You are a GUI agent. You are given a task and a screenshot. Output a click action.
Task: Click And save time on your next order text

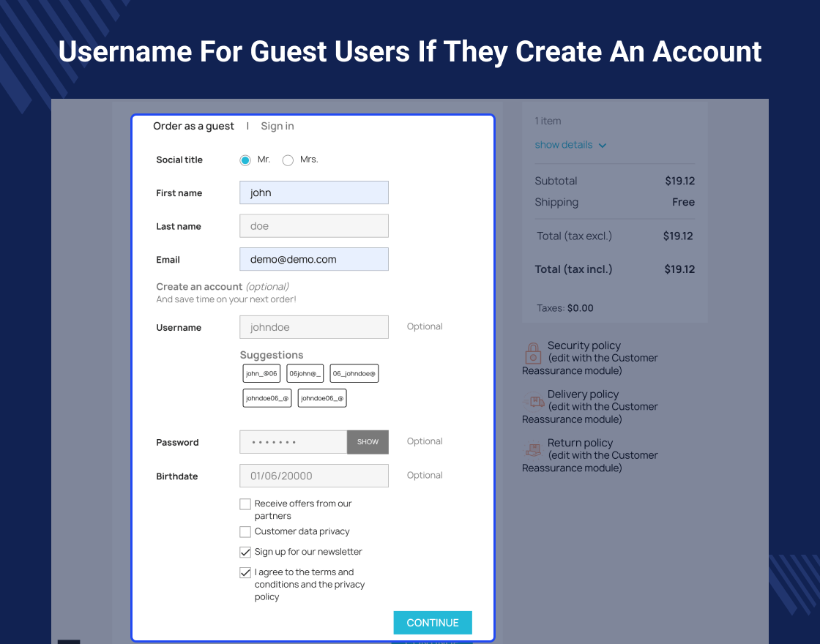coord(226,299)
